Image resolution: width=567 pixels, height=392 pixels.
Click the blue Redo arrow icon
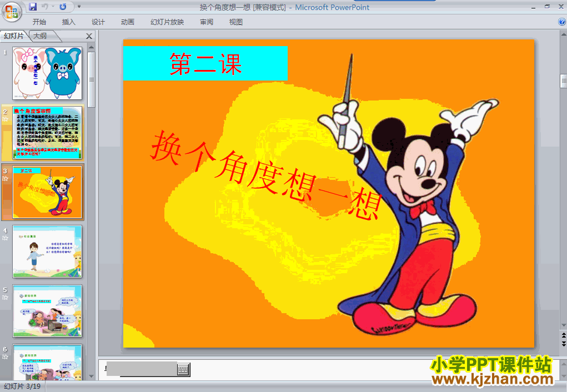pyautogui.click(x=63, y=7)
